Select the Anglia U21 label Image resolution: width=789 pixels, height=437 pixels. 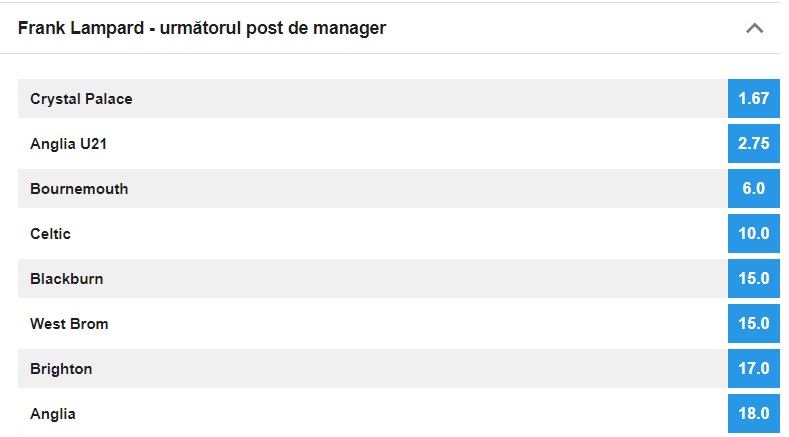(x=69, y=144)
